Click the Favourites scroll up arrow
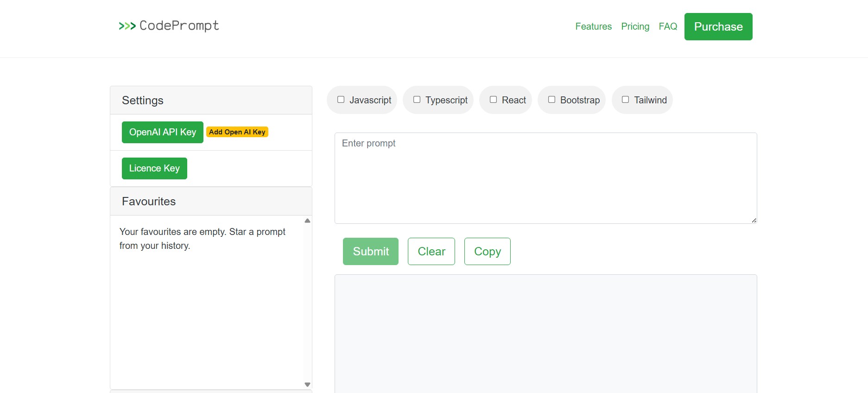868x393 pixels. (307, 221)
